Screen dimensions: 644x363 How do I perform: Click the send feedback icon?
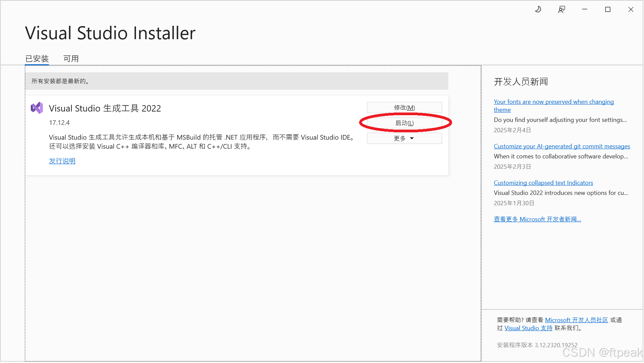pyautogui.click(x=562, y=9)
